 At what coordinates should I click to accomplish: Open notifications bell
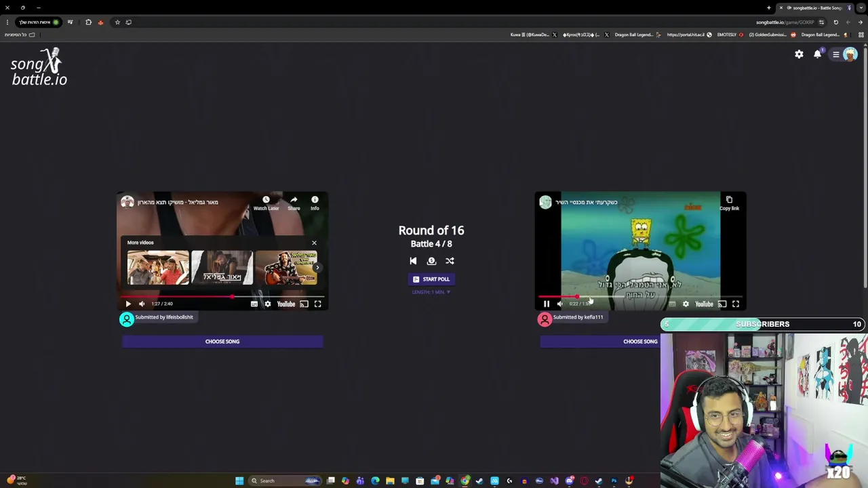pyautogui.click(x=818, y=54)
